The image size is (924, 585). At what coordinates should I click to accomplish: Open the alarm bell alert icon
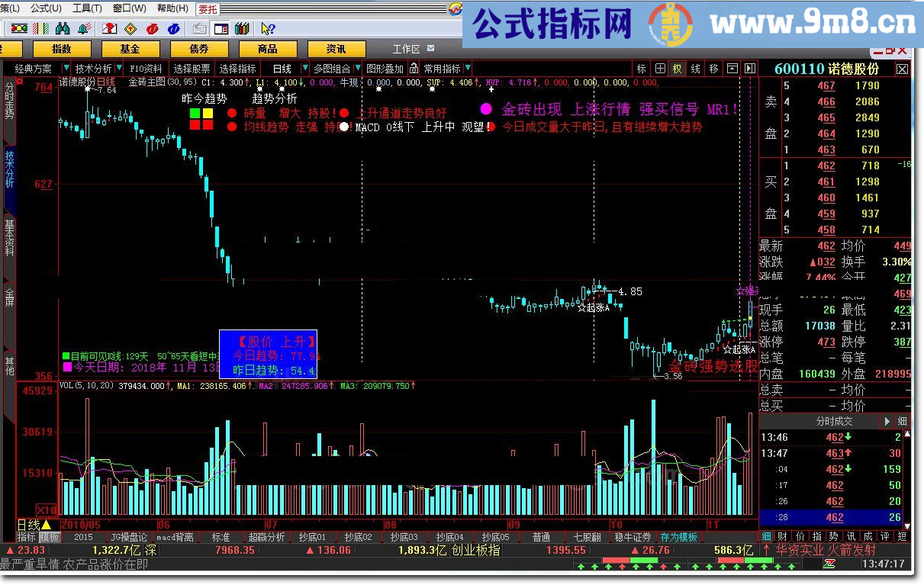83,29
